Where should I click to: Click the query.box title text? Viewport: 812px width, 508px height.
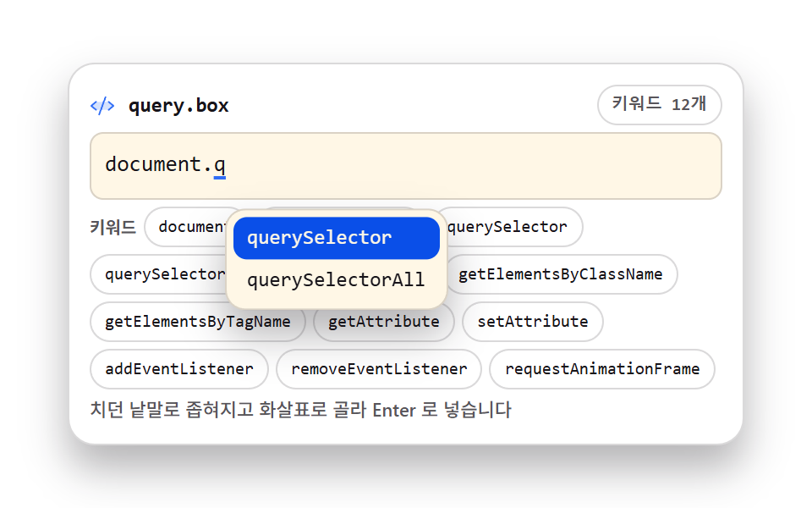(178, 106)
